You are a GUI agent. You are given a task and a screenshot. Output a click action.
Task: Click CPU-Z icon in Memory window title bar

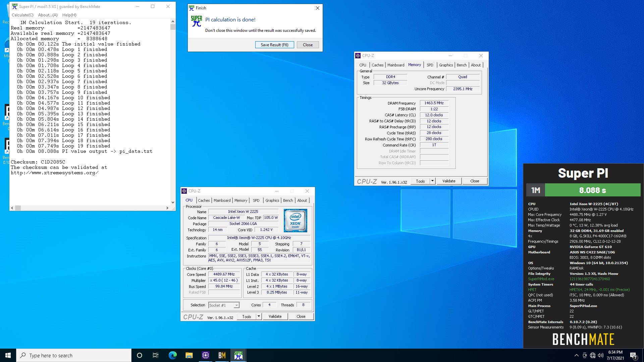pos(358,56)
